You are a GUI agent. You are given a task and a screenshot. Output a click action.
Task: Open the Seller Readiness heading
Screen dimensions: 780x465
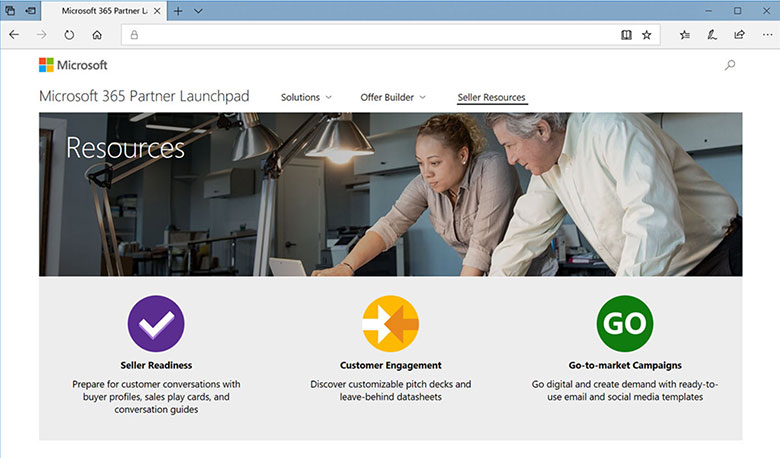(x=156, y=365)
